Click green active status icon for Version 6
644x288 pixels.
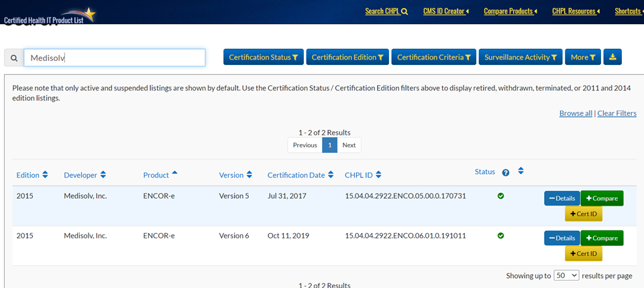click(500, 236)
